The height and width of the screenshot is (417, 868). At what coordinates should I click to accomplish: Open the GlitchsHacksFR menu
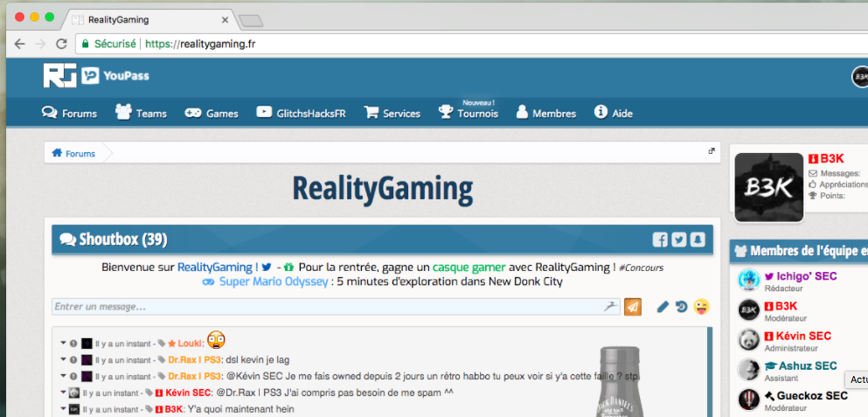pyautogui.click(x=302, y=113)
